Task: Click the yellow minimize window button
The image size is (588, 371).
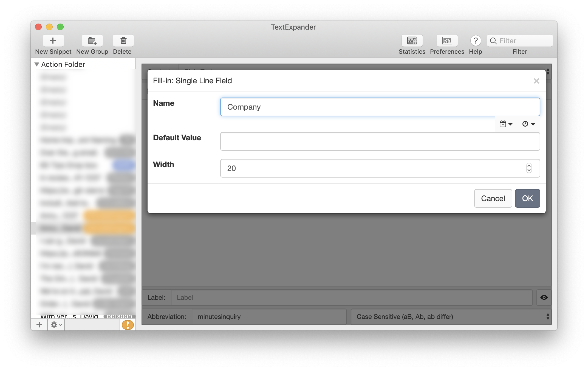Action: 49,27
